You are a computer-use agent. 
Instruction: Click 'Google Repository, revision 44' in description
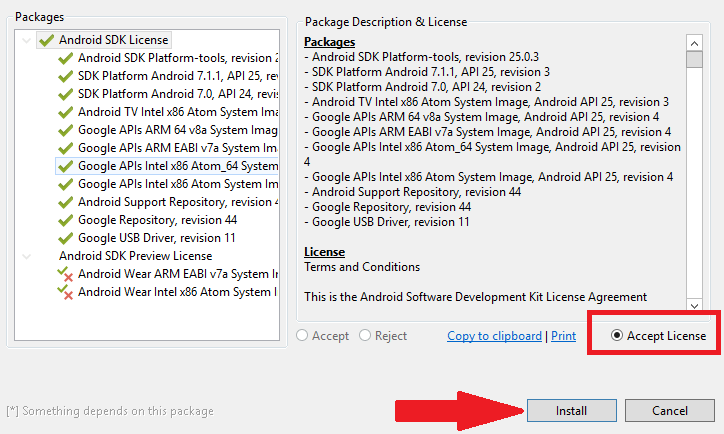tap(392, 207)
